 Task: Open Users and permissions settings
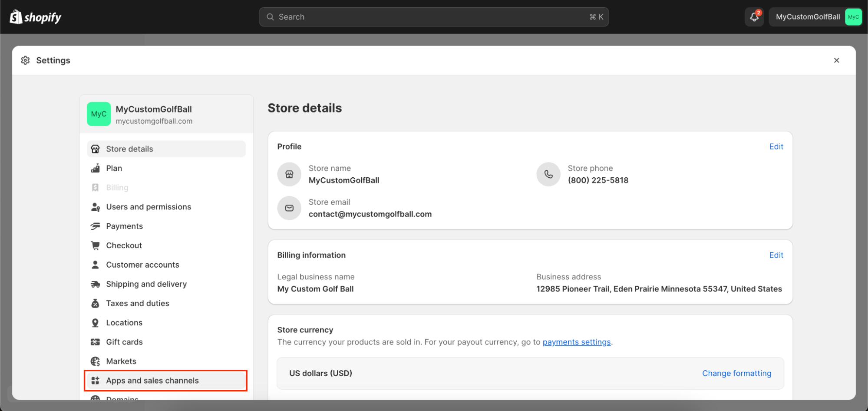pyautogui.click(x=148, y=207)
